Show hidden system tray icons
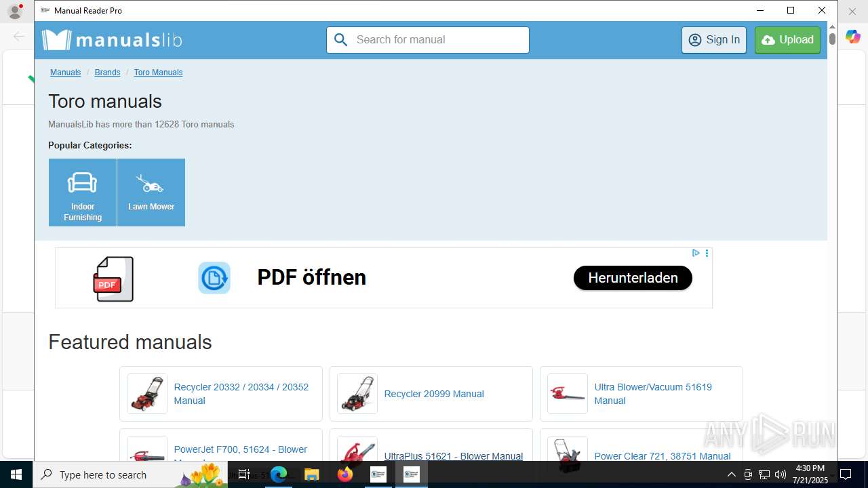Screen dimensions: 868x488 click(x=731, y=474)
